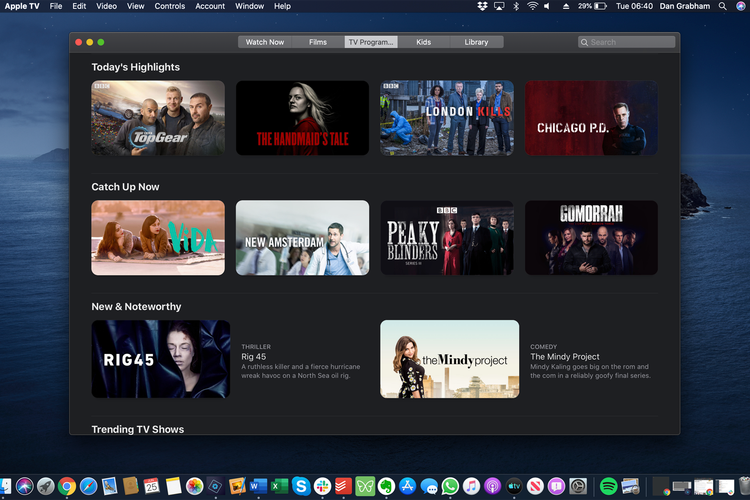Open the Chicago P.D. thumbnail
This screenshot has width=750, height=500.
(591, 118)
